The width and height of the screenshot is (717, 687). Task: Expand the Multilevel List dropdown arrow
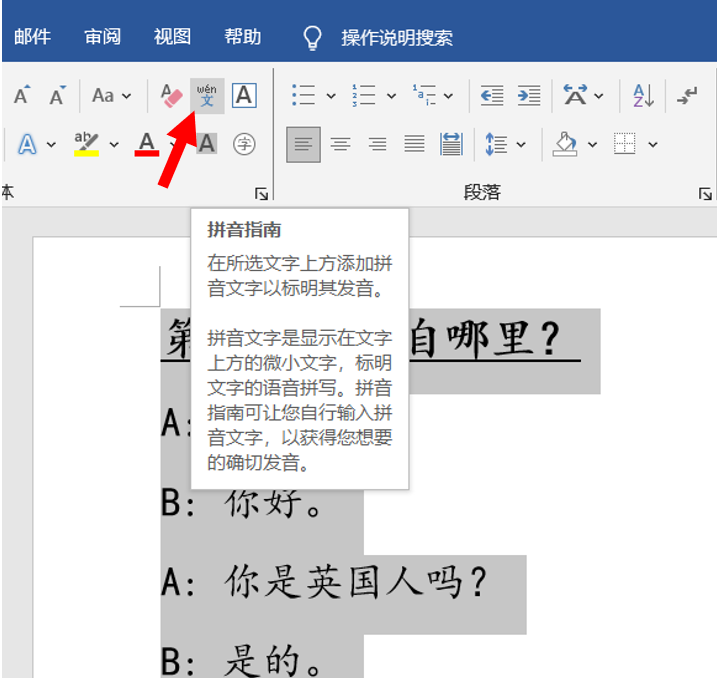pyautogui.click(x=449, y=96)
